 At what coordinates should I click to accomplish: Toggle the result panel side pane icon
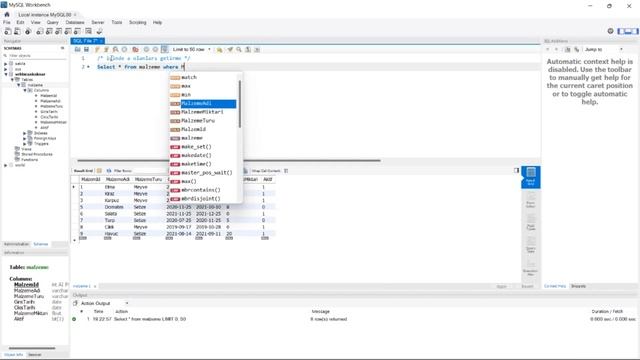[516, 170]
